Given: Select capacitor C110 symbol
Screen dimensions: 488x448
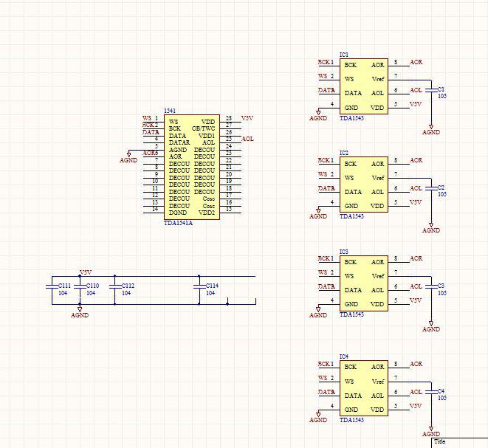Looking at the screenshot, I should point(80,286).
